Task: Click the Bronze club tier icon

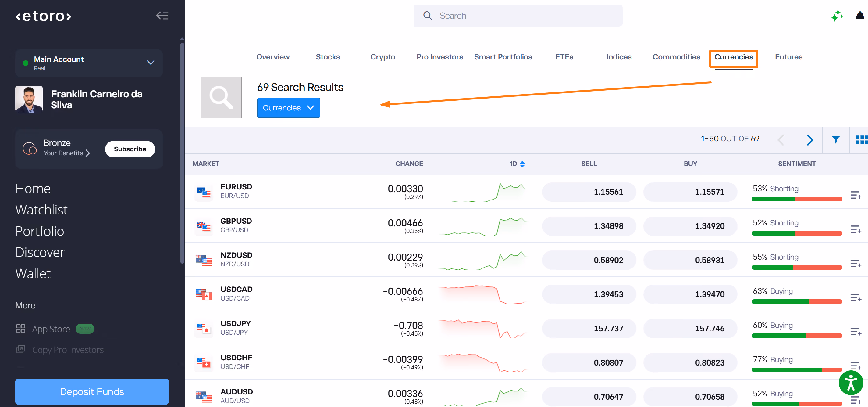Action: pos(30,148)
